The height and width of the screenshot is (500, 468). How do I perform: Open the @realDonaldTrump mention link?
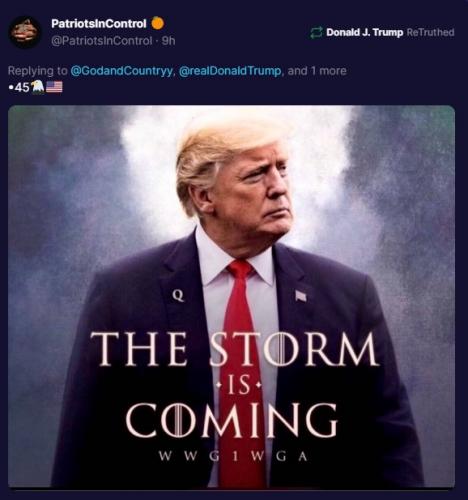tap(230, 71)
